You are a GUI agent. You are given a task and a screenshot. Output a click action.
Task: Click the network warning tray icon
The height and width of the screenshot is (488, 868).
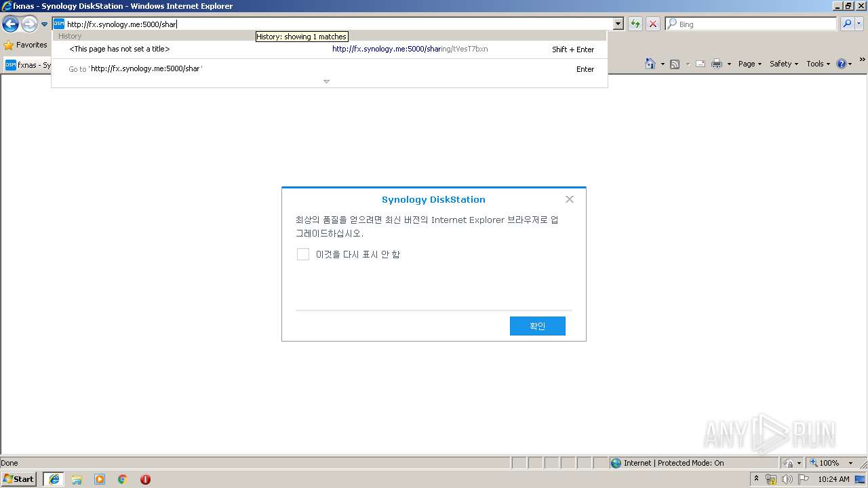click(771, 479)
